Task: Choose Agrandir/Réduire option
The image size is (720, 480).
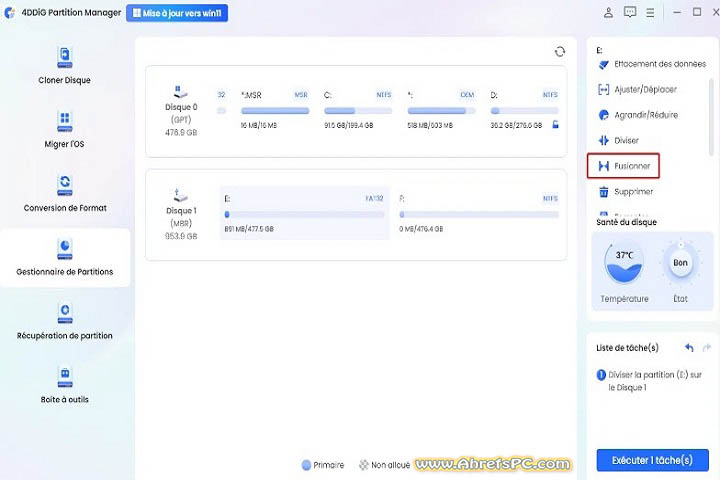Action: pos(638,115)
